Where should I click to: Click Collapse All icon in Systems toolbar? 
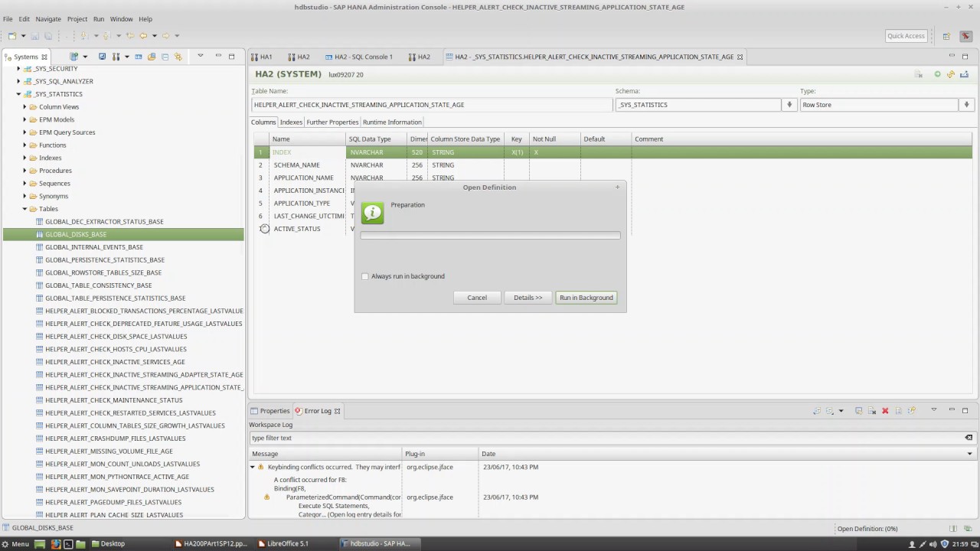click(x=165, y=57)
